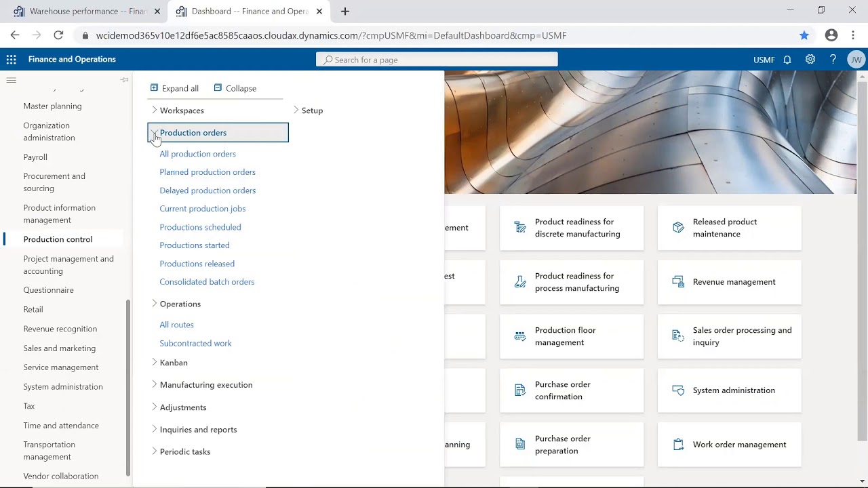Click the Expand all icon
Image resolution: width=868 pixels, height=488 pixels.
154,87
